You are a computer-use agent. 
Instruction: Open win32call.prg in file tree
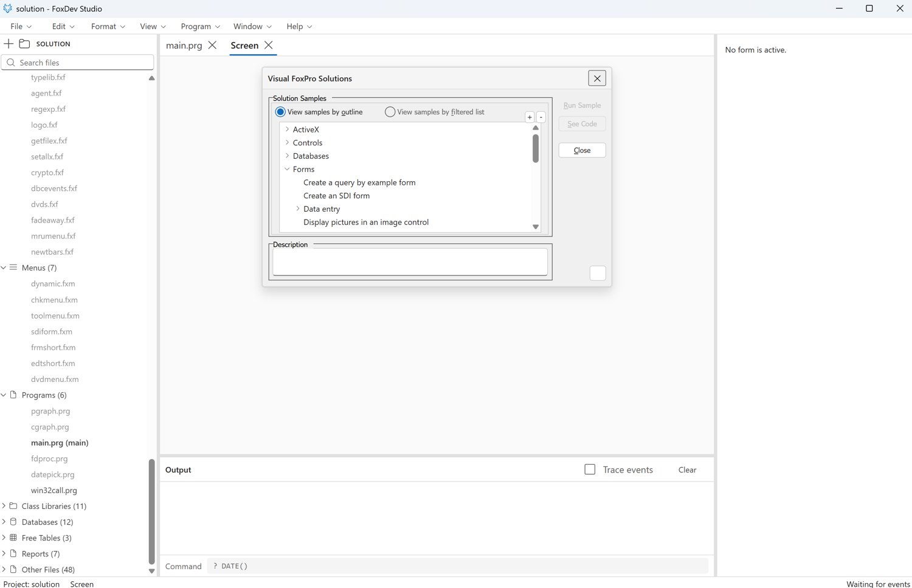point(54,490)
